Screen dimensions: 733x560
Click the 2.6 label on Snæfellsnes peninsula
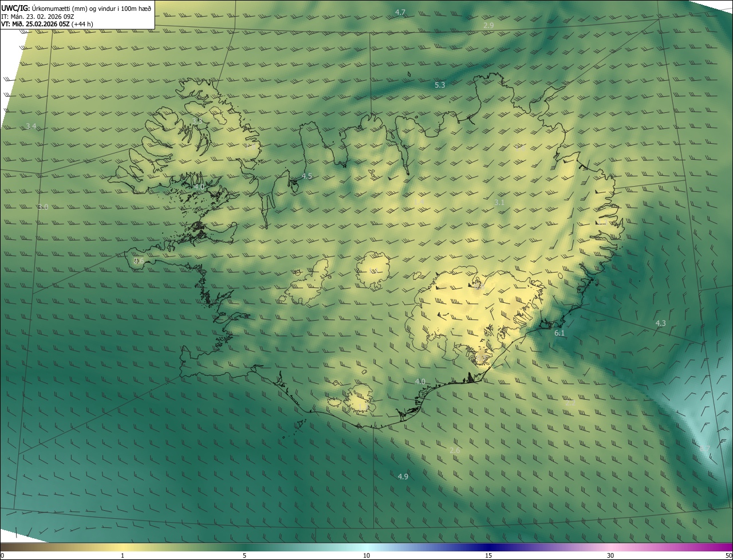[x=139, y=261]
